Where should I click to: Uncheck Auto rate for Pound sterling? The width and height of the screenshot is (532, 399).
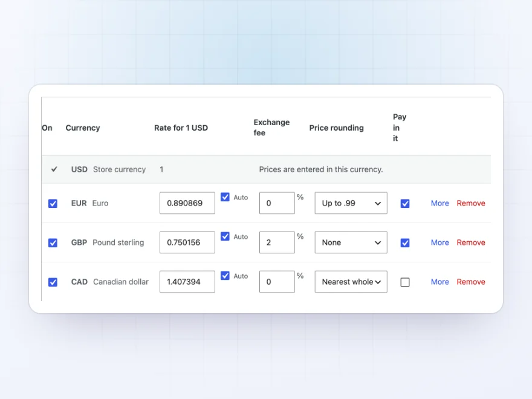[225, 236]
